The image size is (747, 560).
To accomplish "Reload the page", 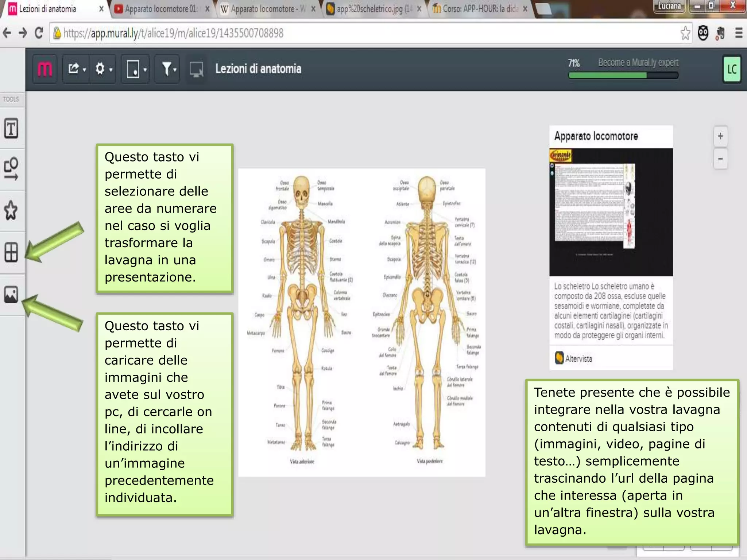I will point(39,33).
